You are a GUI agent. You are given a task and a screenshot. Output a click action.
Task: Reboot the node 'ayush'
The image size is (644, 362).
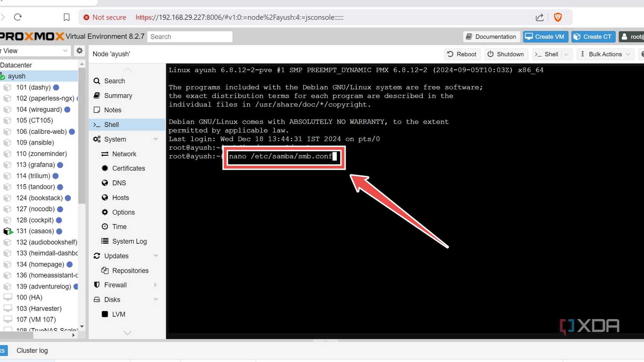462,54
